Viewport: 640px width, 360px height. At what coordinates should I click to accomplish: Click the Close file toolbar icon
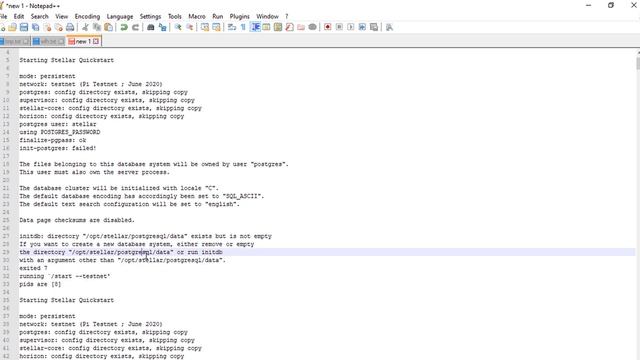coord(47,27)
